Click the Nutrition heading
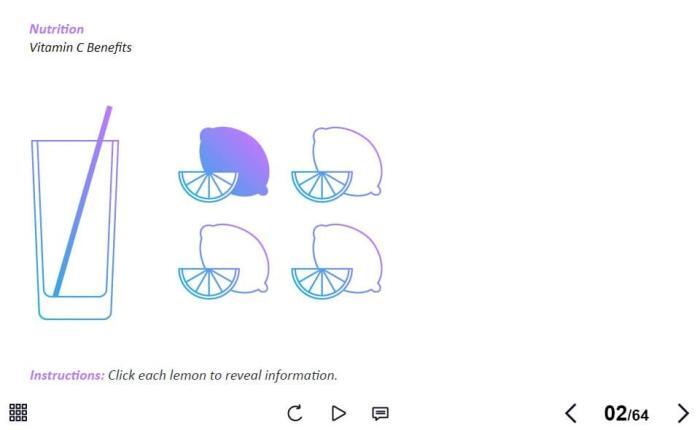 click(57, 29)
